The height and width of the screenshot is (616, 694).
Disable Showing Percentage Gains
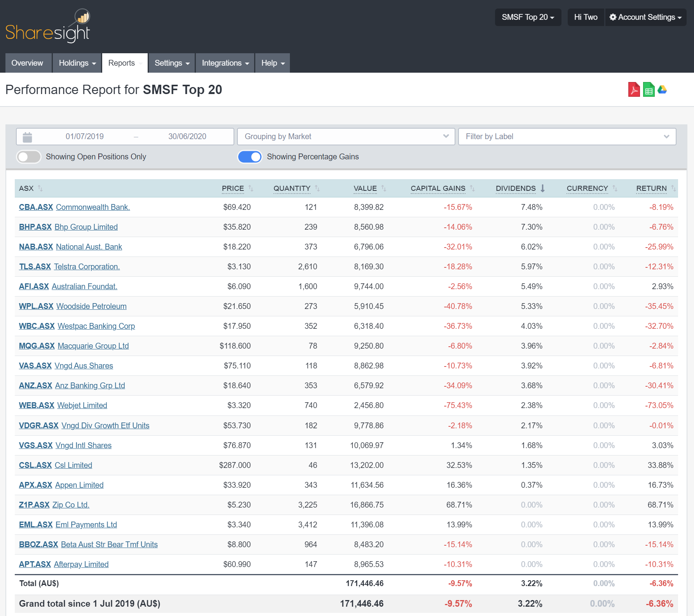[x=249, y=157]
